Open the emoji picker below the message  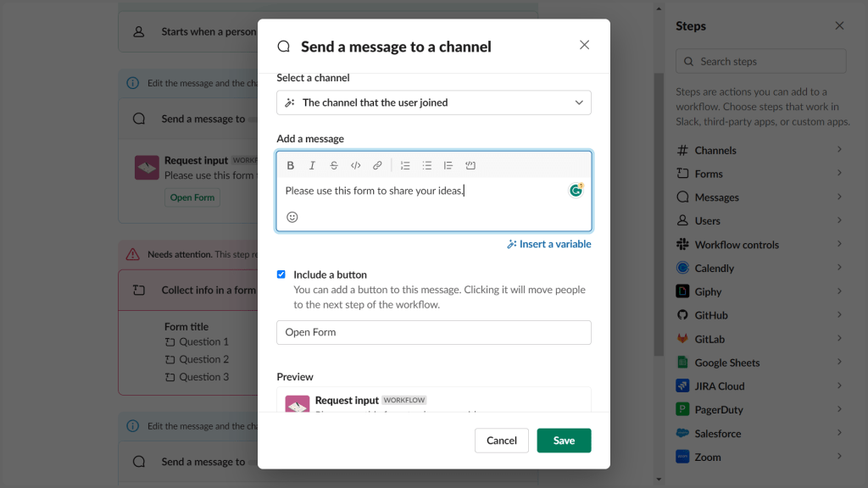point(292,217)
